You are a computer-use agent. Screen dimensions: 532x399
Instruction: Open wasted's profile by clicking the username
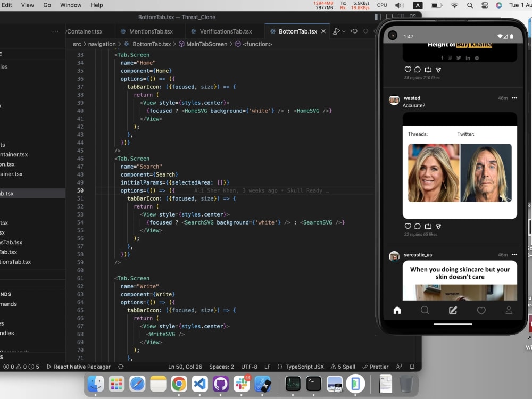(412, 98)
